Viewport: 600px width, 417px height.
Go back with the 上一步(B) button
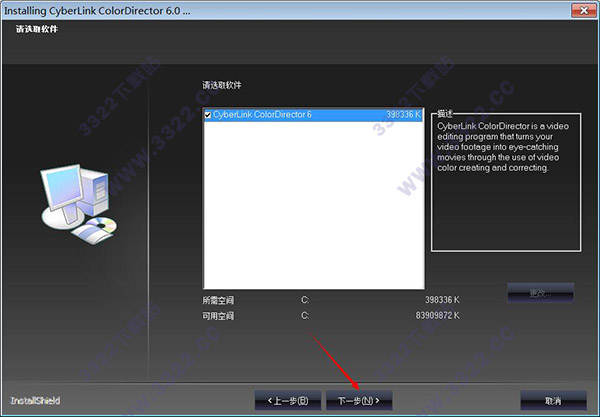pos(288,401)
